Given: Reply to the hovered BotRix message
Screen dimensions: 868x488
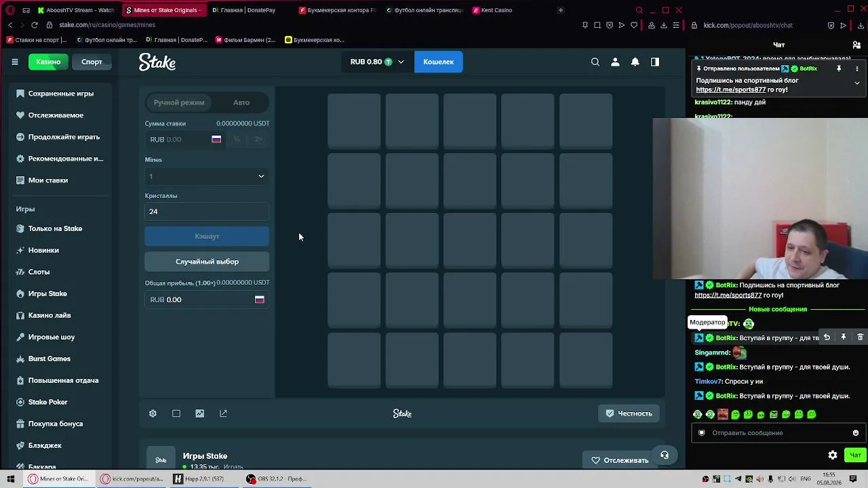Looking at the screenshot, I should tap(827, 338).
